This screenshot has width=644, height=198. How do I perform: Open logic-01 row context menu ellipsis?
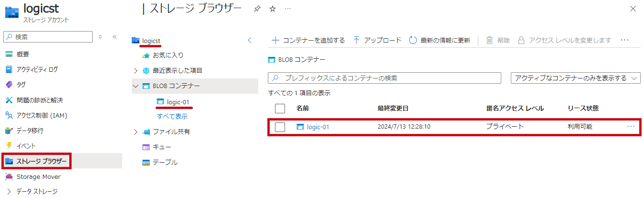pos(631,126)
